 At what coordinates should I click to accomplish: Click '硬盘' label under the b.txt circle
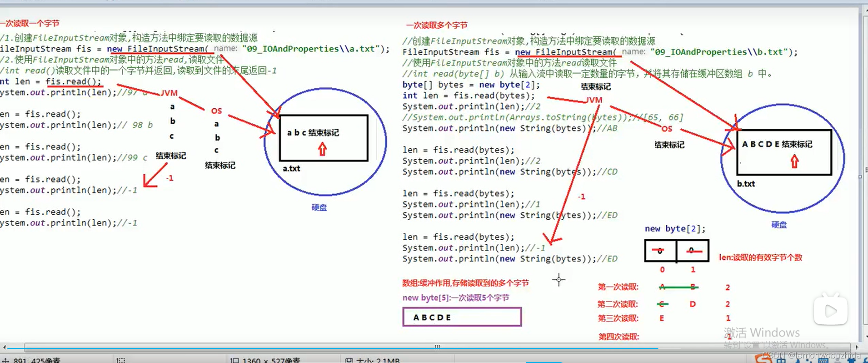coord(779,225)
